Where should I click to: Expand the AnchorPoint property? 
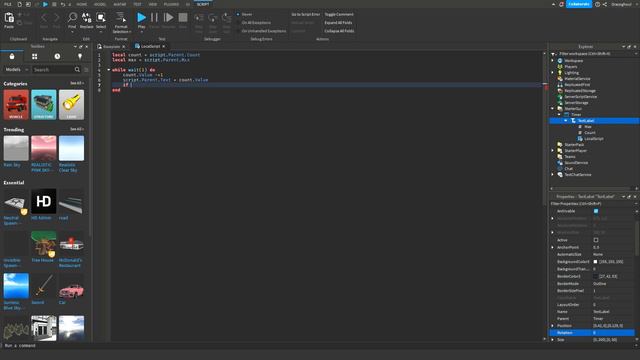coord(553,247)
